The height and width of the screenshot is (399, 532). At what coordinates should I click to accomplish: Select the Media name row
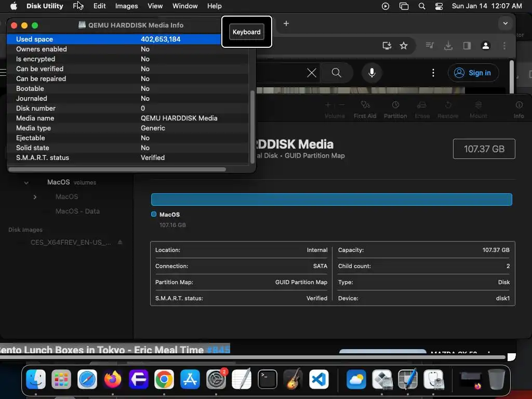[x=128, y=118]
